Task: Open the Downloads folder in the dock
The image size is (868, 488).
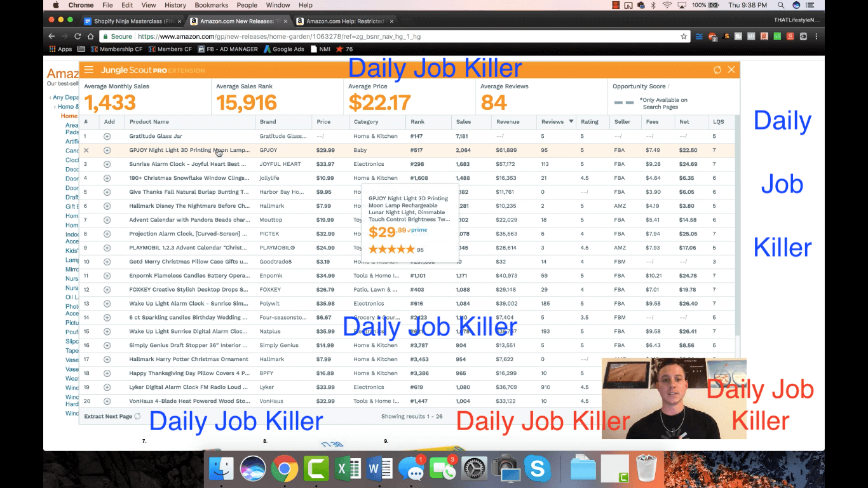Action: (583, 470)
